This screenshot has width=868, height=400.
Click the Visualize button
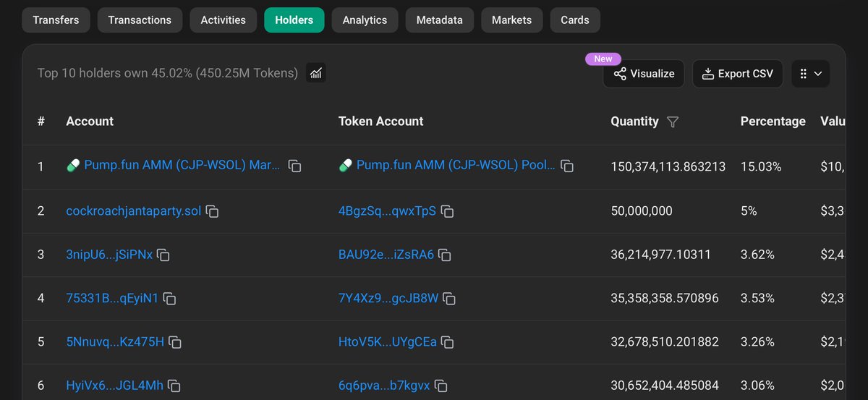[x=644, y=74]
